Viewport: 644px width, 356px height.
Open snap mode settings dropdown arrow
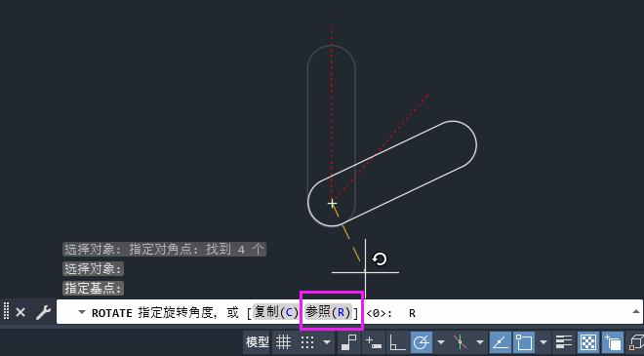click(327, 342)
